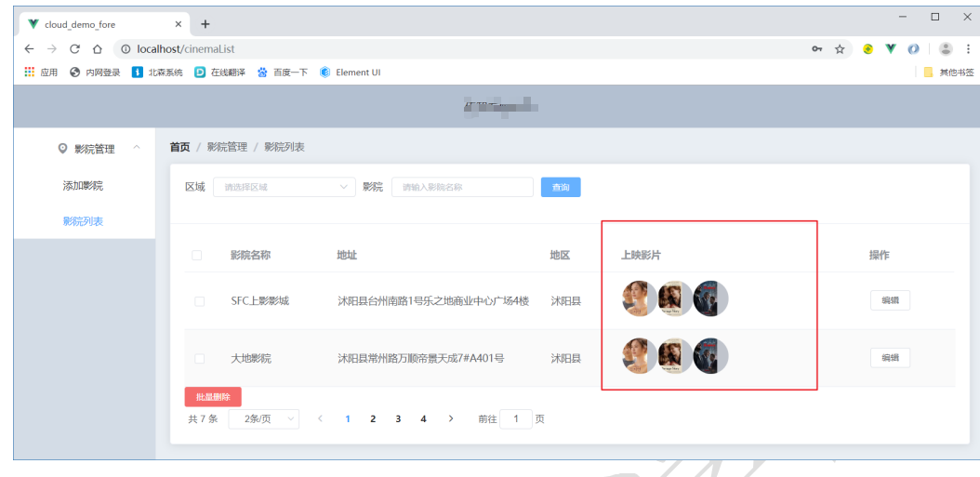Image resolution: width=980 pixels, height=477 pixels.
Task: Click 编辑 button for 大地影院
Action: 890,358
